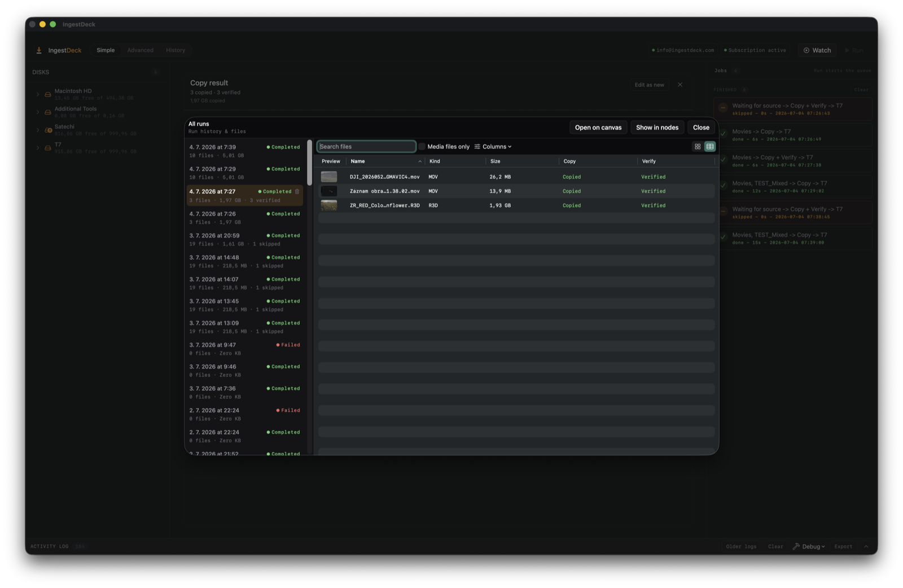
Task: Switch to the Advanced tab
Action: pos(141,50)
